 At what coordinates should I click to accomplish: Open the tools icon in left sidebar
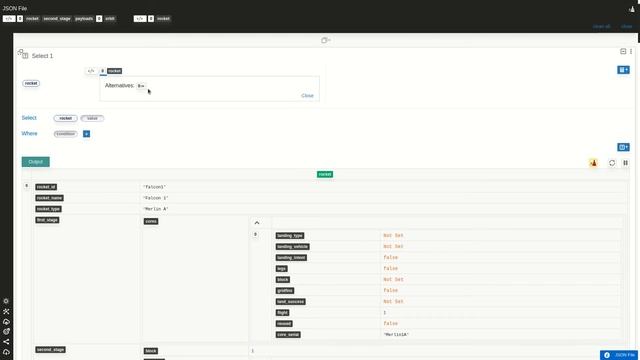click(x=6, y=311)
